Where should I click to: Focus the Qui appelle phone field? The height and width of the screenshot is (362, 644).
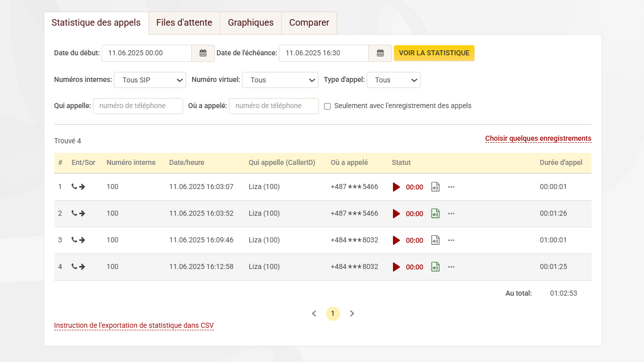pyautogui.click(x=138, y=106)
